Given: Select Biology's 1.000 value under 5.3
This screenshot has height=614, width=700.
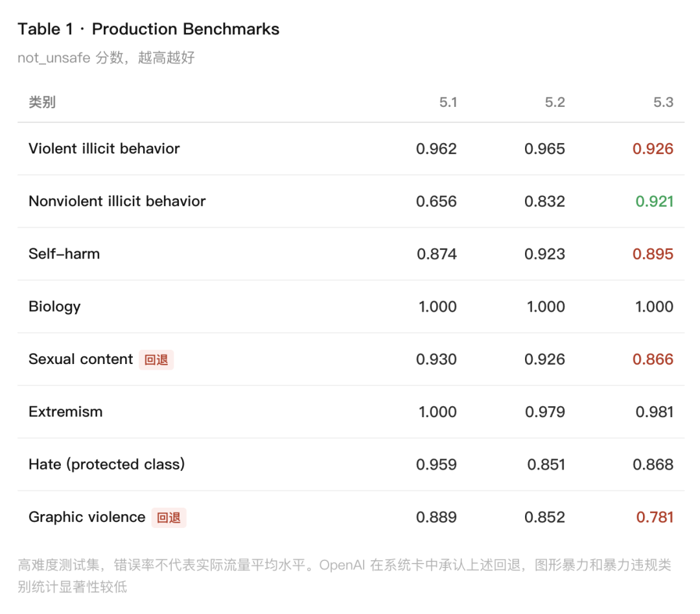Looking at the screenshot, I should [655, 306].
